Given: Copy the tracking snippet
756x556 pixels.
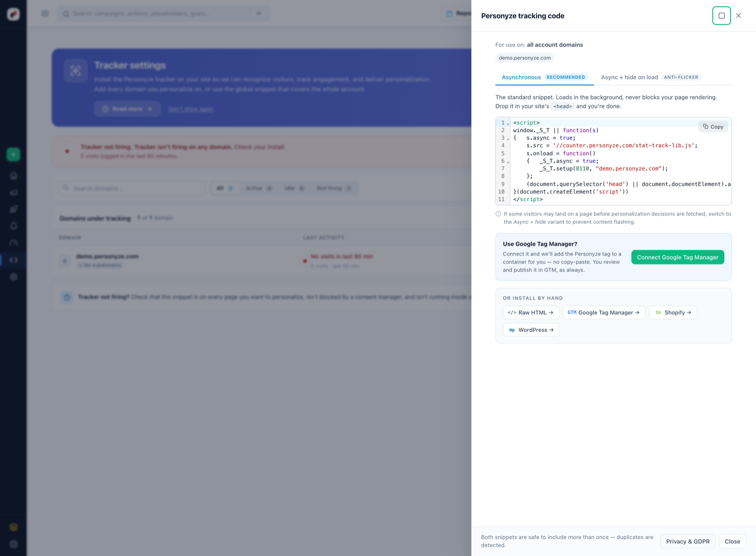Looking at the screenshot, I should coord(713,126).
